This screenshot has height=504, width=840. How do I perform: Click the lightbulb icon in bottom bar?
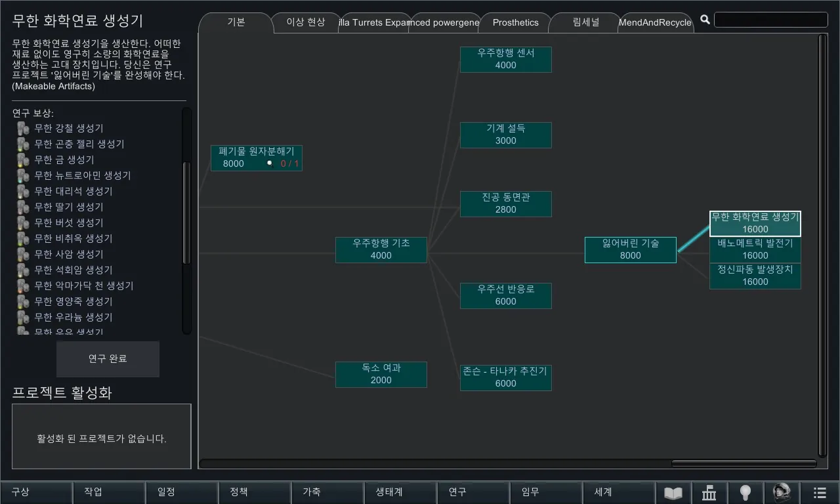(745, 493)
